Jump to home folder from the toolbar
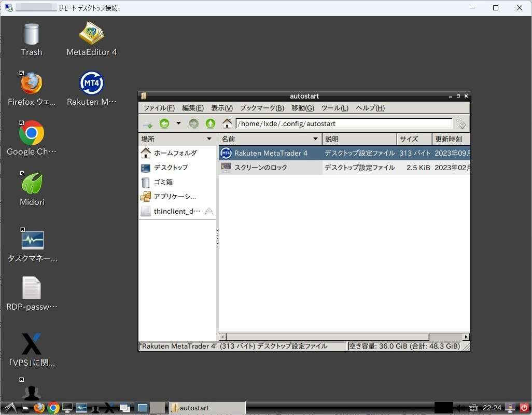Viewport: 532px width, 415px height. point(227,123)
